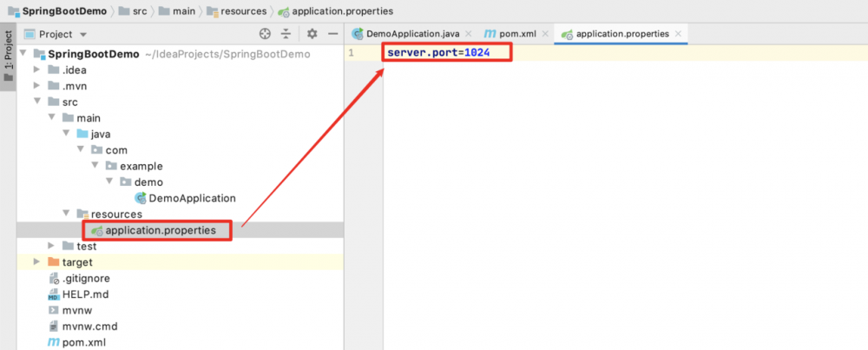Click the Maven icon beside pom.xml in tree
868x350 pixels.
pos(54,342)
